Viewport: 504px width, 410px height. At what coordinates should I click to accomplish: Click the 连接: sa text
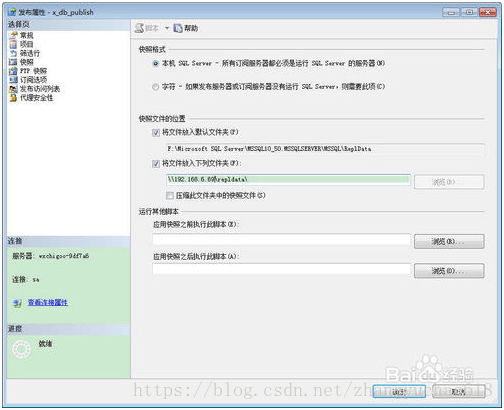(26, 280)
